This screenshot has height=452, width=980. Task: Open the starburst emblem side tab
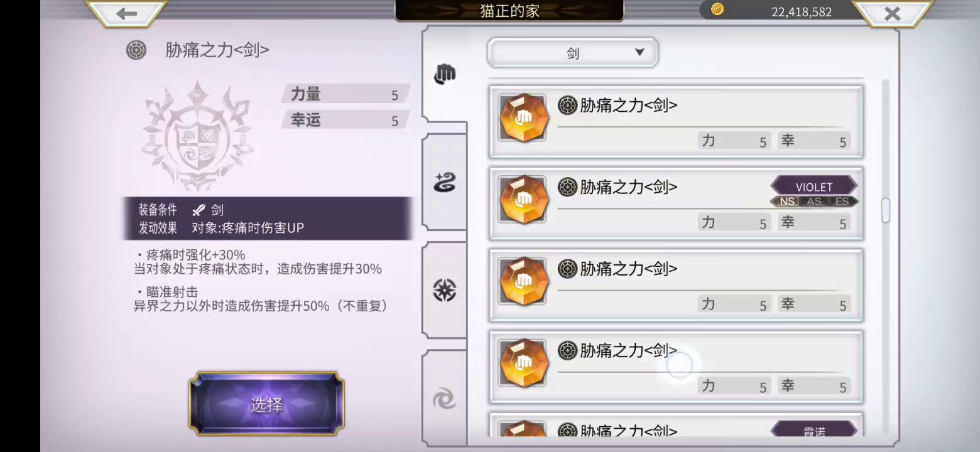click(x=445, y=290)
